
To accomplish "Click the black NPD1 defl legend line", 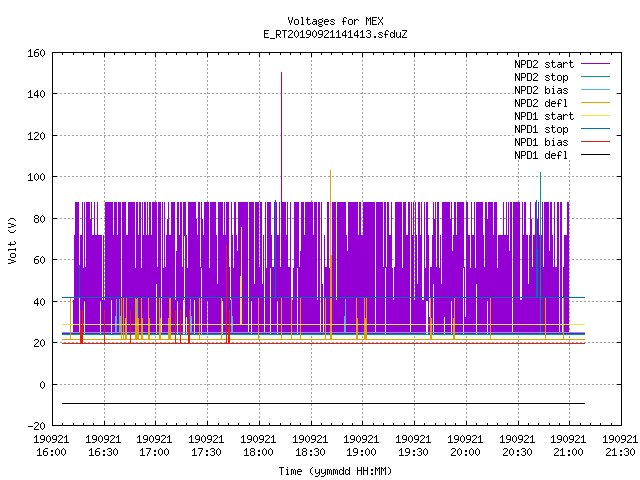I will 595,155.
